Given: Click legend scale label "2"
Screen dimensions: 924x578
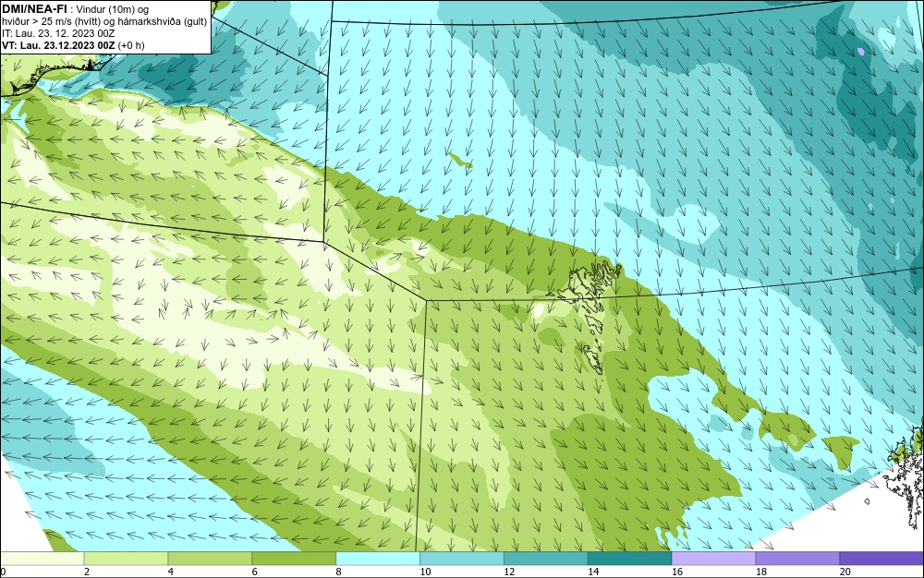Looking at the screenshot, I should [x=87, y=572].
